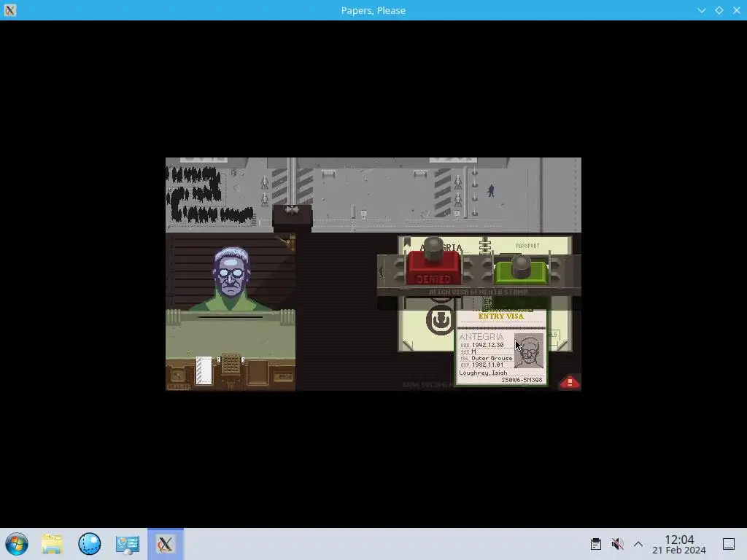This screenshot has width=747, height=560.
Task: Click the passport's bottom-left page corner
Action: (408, 345)
